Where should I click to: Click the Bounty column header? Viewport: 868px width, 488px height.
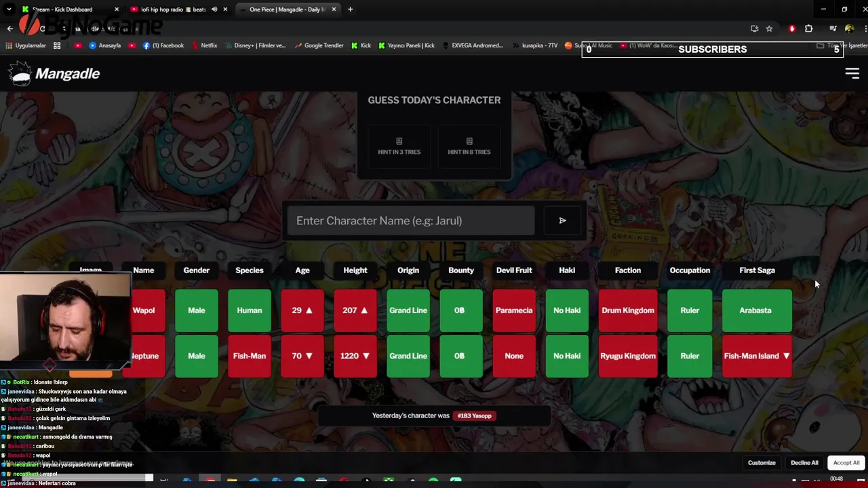click(x=461, y=270)
